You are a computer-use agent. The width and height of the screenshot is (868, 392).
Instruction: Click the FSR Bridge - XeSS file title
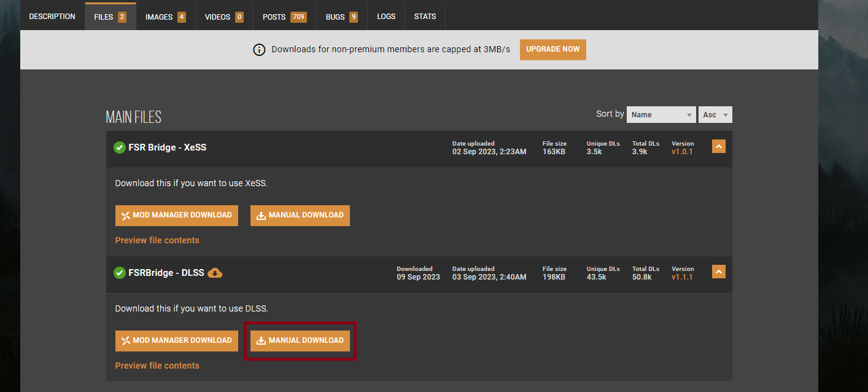167,147
